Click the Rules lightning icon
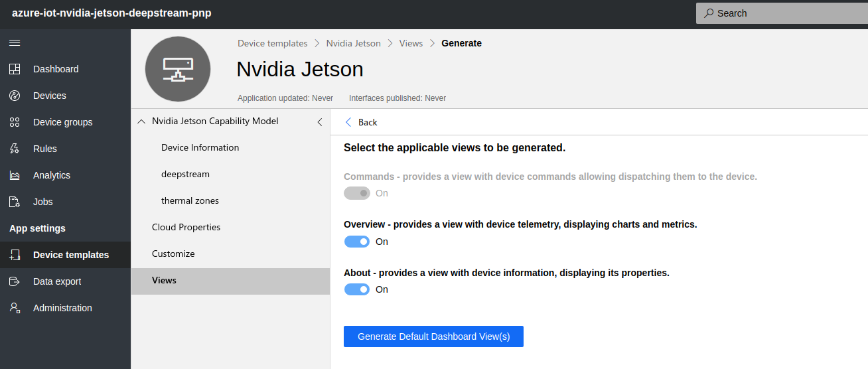This screenshot has width=868, height=369. click(15, 149)
